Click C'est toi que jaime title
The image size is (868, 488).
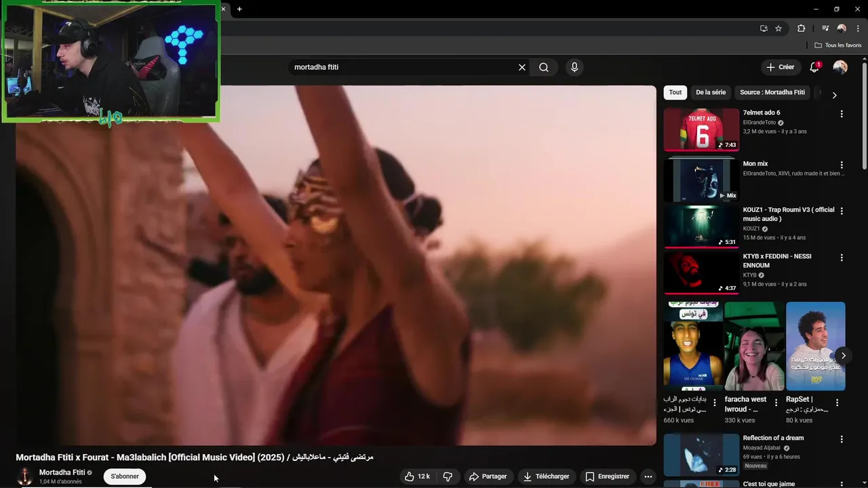(769, 484)
